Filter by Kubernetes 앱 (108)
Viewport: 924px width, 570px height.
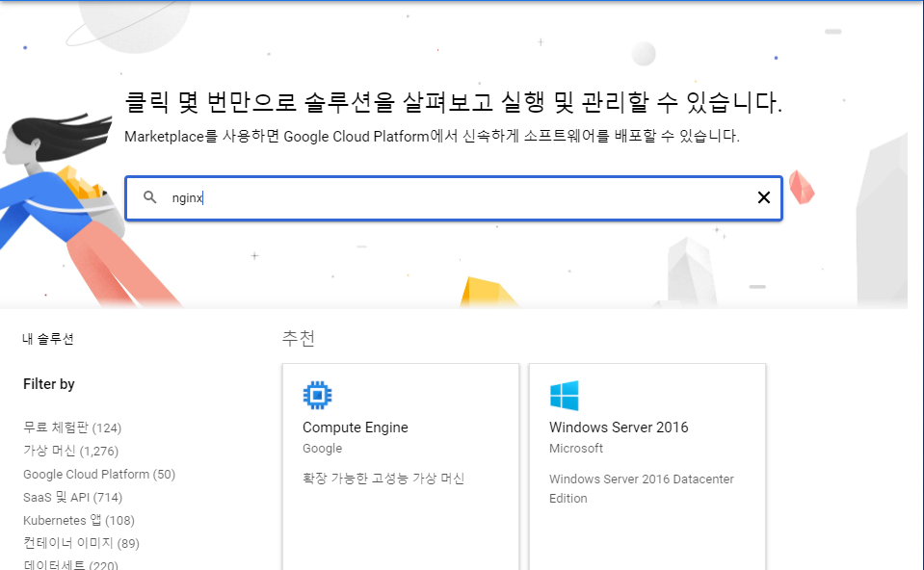pyautogui.click(x=79, y=521)
